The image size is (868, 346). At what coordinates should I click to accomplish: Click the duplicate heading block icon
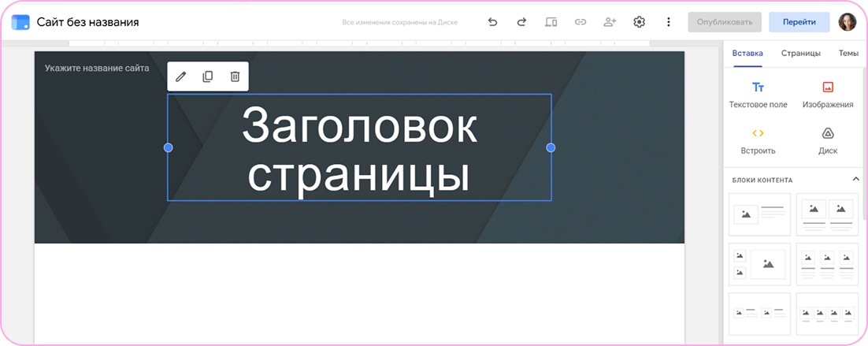(208, 76)
